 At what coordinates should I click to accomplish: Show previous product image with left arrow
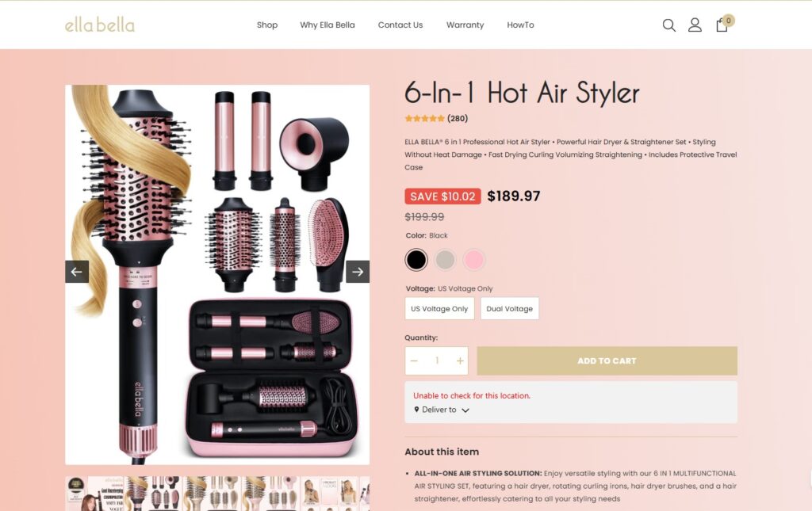(77, 272)
